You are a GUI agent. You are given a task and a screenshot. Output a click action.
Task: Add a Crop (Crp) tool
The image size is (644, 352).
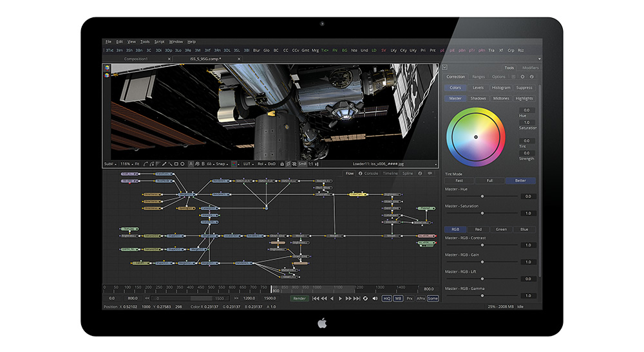click(x=511, y=50)
